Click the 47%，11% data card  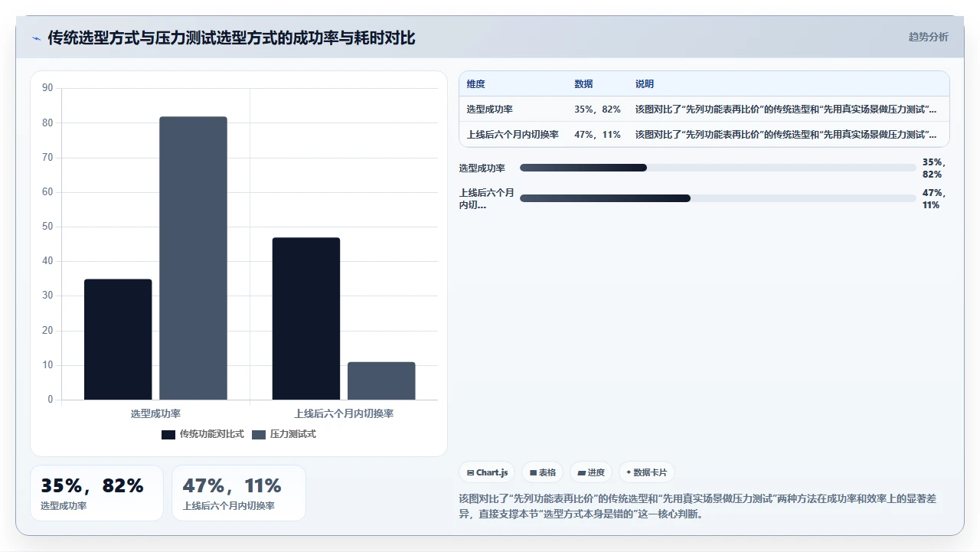(x=239, y=493)
